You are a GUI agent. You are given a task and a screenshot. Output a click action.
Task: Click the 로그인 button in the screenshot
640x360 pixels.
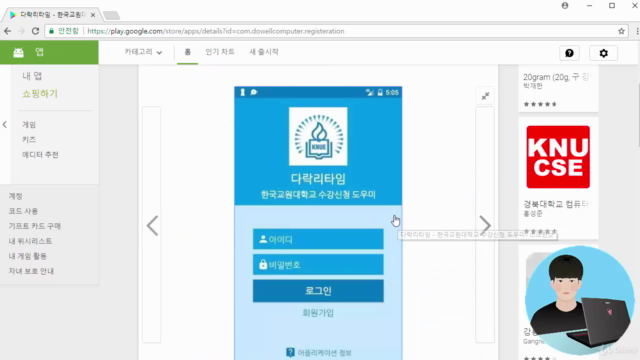318,291
